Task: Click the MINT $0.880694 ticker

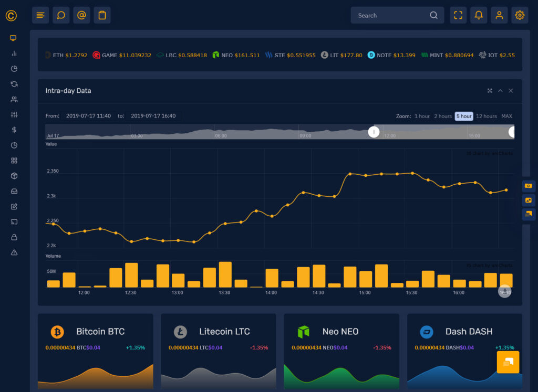Action: pyautogui.click(x=447, y=55)
